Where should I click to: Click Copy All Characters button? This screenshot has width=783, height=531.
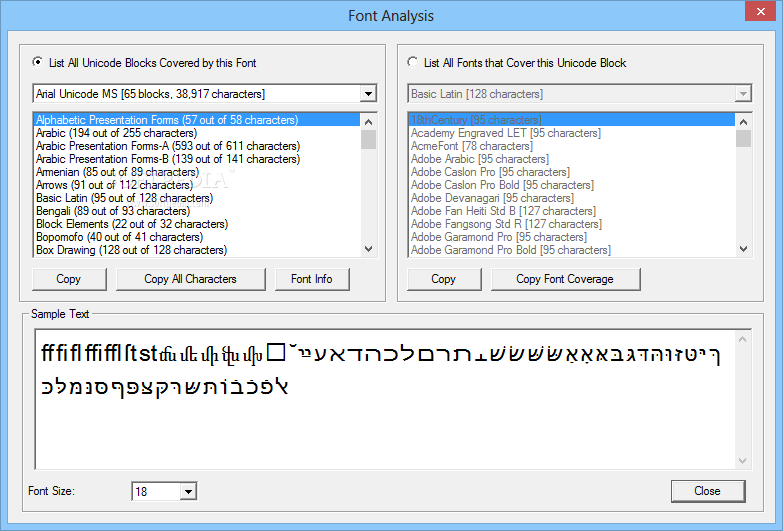click(x=190, y=279)
